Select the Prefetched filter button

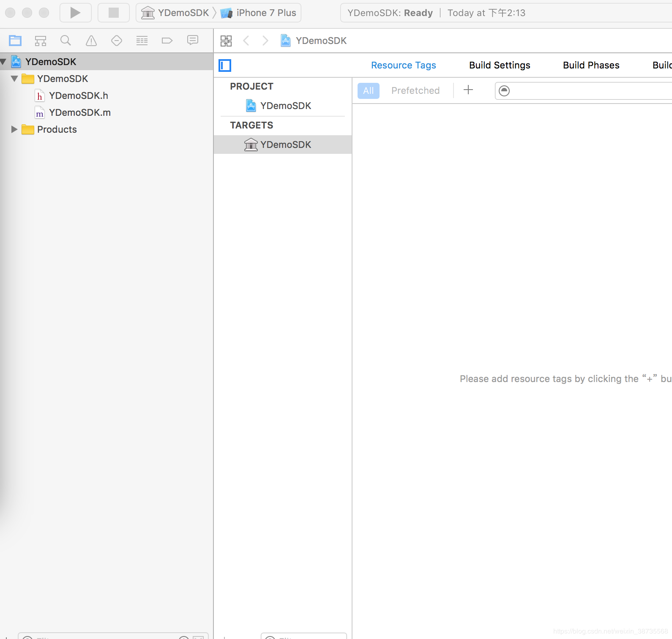415,90
